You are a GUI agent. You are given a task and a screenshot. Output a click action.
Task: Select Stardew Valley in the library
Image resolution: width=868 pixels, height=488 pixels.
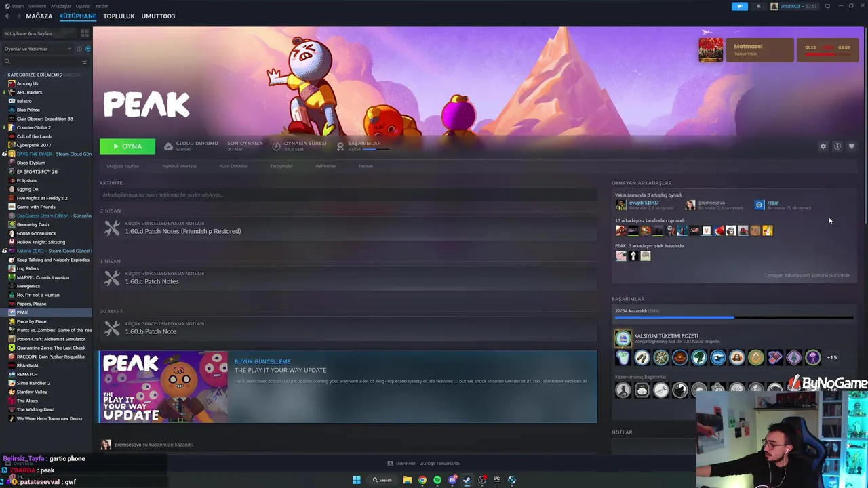(x=32, y=392)
